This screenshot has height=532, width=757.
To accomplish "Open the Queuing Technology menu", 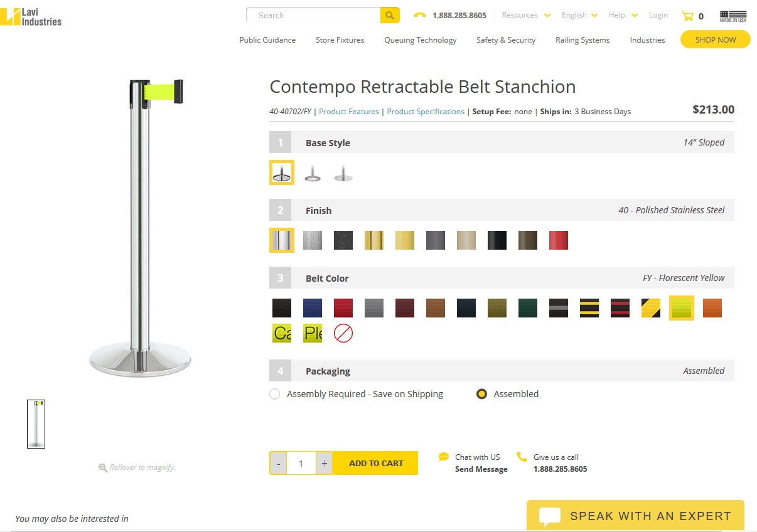I will click(420, 40).
